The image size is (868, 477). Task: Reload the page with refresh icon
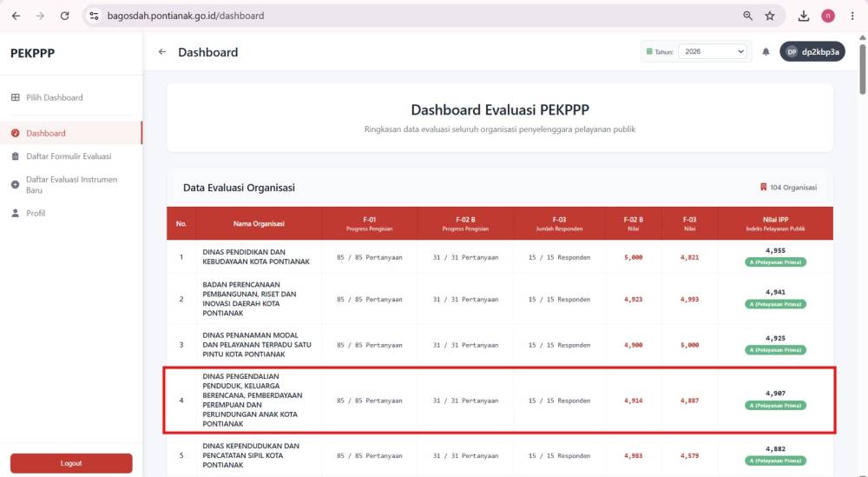64,16
